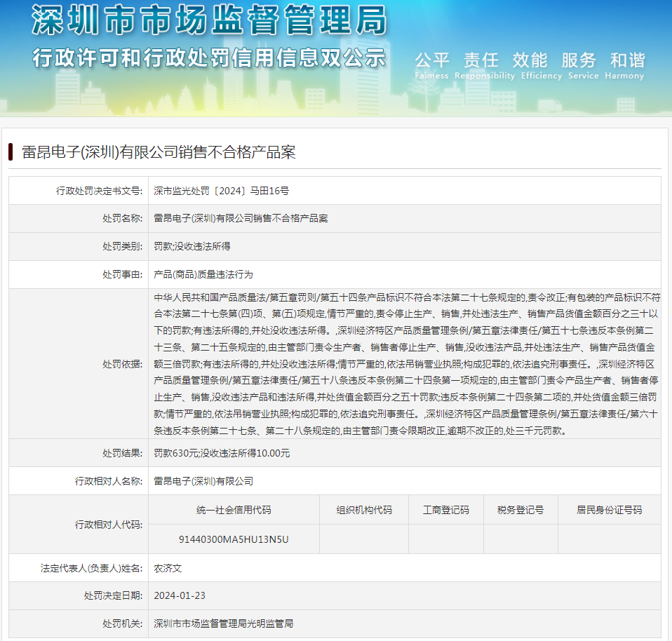This screenshot has width=672, height=641.
Task: Click the authority 深圳市市场监督管理局光明监管局
Action: [223, 623]
